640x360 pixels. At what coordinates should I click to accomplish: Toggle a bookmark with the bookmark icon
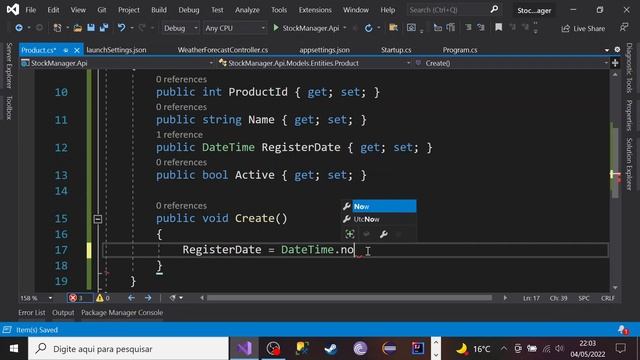pyautogui.click(x=498, y=27)
